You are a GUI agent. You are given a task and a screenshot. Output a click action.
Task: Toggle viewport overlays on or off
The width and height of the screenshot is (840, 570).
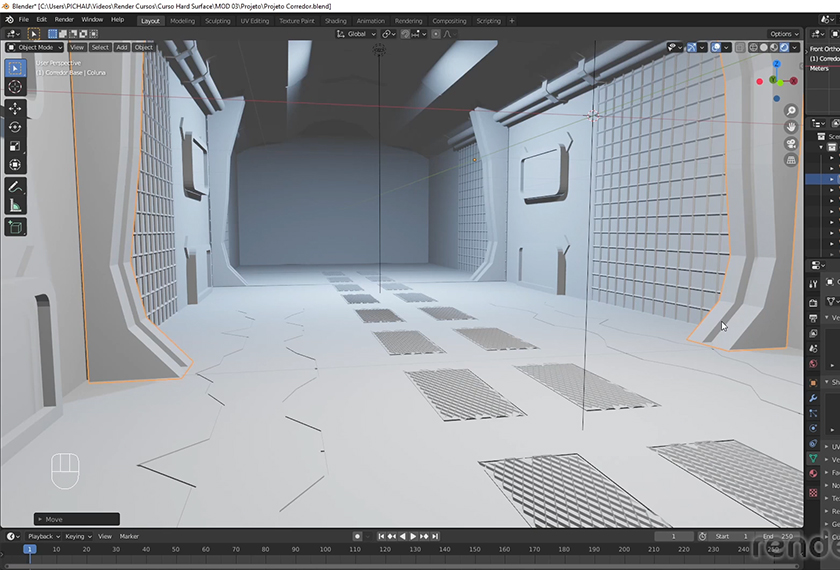coord(718,47)
